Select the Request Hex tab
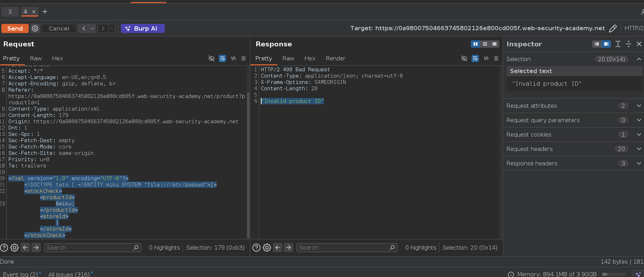Screen dimensions: 644x277 pyautogui.click(x=57, y=58)
